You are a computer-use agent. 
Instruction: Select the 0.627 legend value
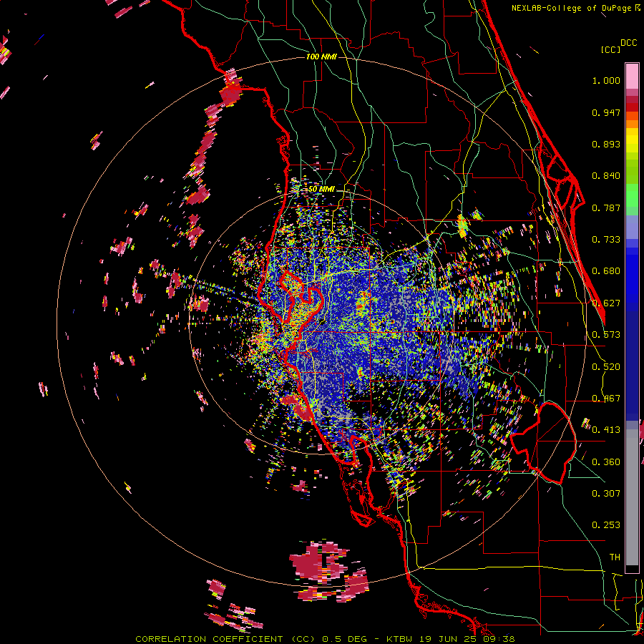pyautogui.click(x=606, y=303)
